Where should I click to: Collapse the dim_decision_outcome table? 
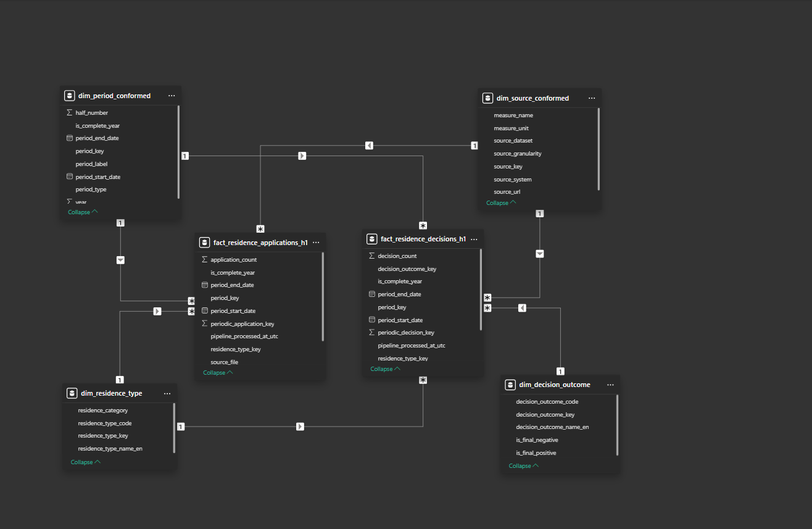tap(524, 465)
